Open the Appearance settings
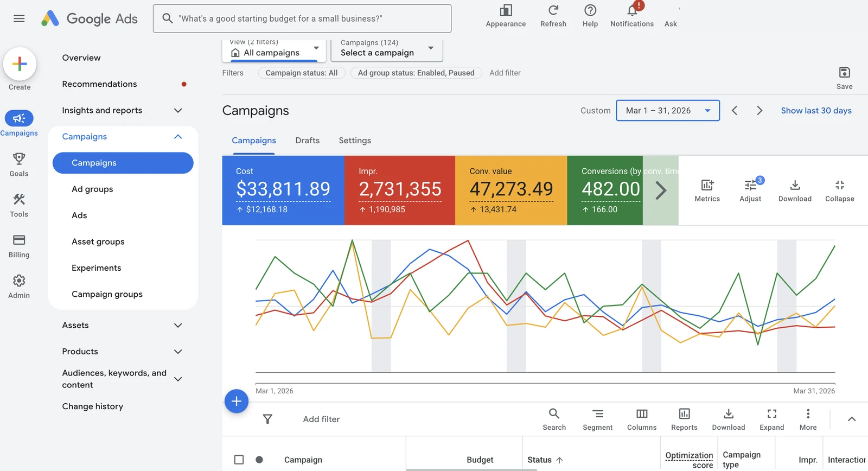 tap(506, 16)
